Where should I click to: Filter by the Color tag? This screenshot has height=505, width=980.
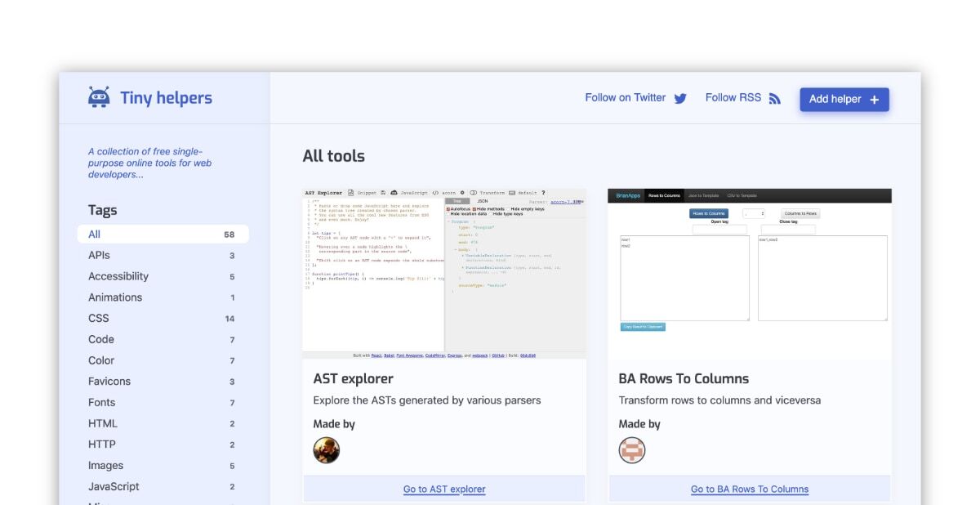click(163, 360)
